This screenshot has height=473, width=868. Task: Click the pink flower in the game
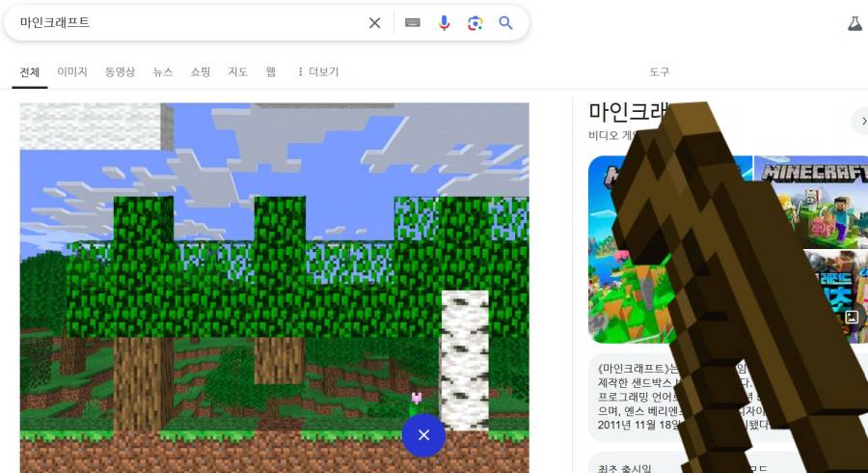point(417,399)
